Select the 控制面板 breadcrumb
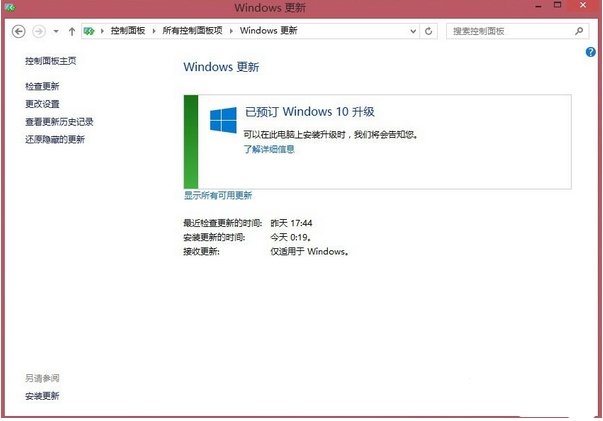 [x=128, y=31]
